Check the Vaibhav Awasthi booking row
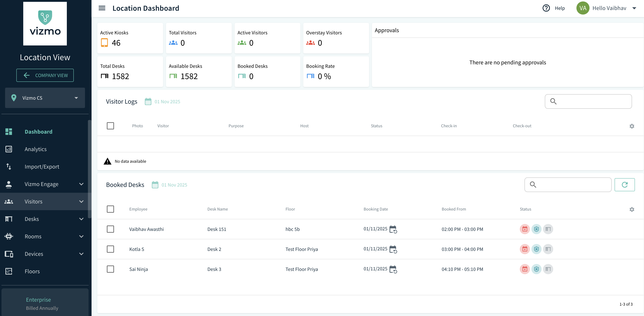Screen dimensions: 644x316 click(x=110, y=229)
